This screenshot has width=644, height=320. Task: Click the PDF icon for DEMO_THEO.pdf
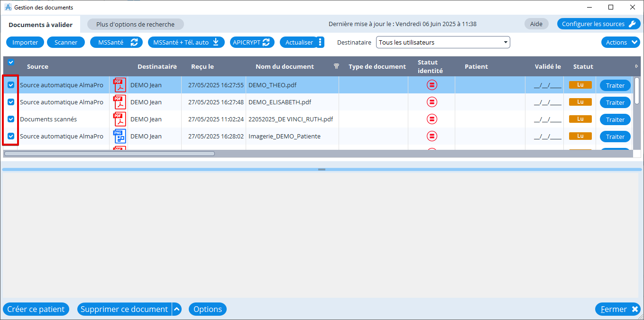pyautogui.click(x=119, y=85)
